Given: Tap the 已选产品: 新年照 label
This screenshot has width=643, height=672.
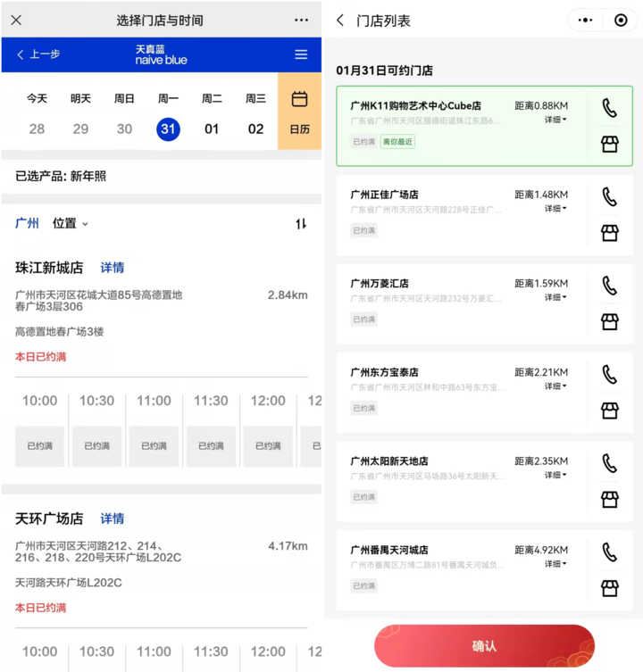Looking at the screenshot, I should pos(61,176).
